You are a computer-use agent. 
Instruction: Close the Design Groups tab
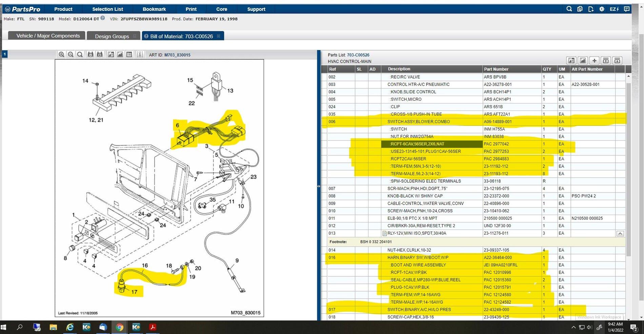click(135, 36)
